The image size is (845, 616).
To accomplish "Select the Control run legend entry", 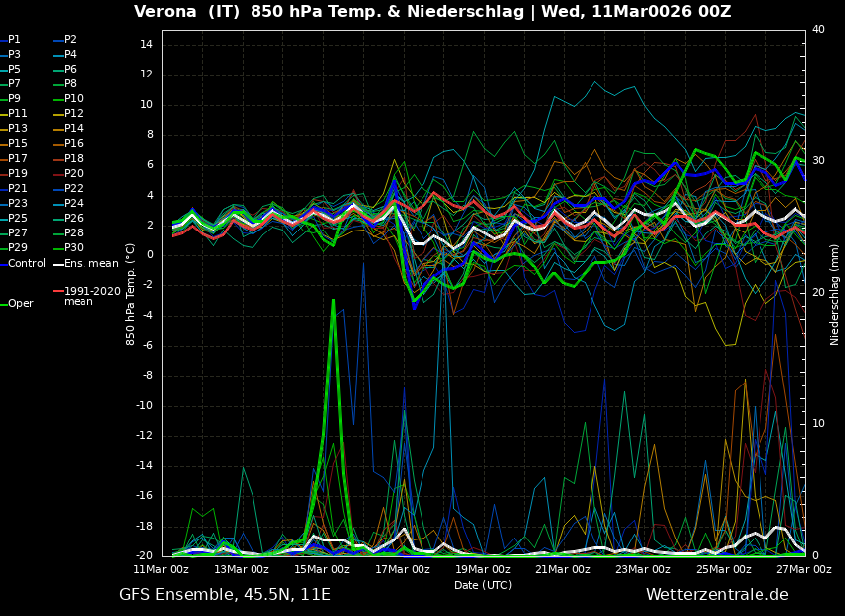I will point(27,264).
